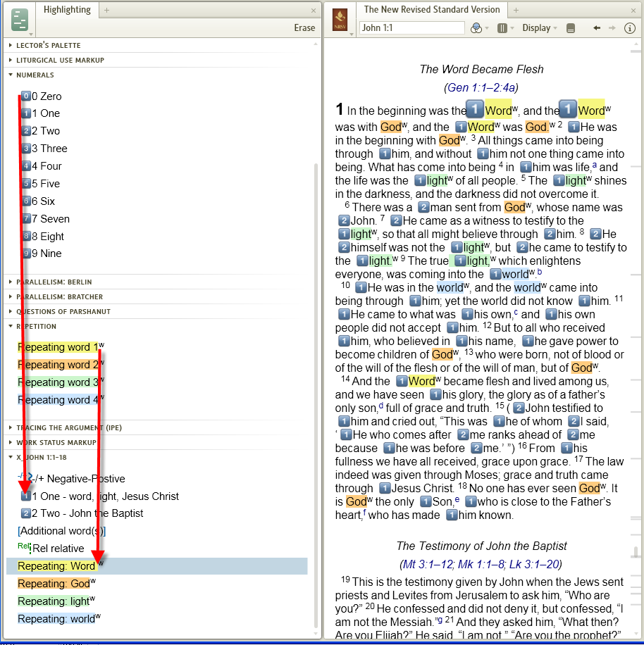Select the 0 Zero numeral style
This screenshot has height=645, width=644.
41,96
